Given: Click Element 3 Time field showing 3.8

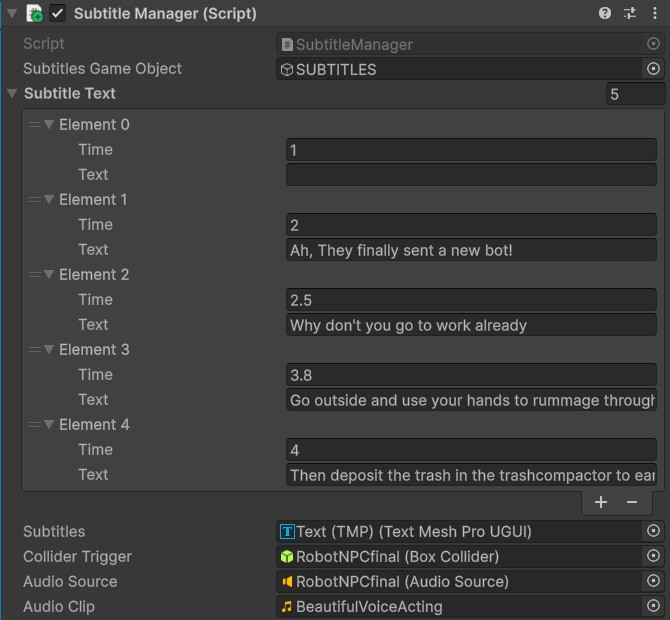Looking at the screenshot, I should click(471, 375).
